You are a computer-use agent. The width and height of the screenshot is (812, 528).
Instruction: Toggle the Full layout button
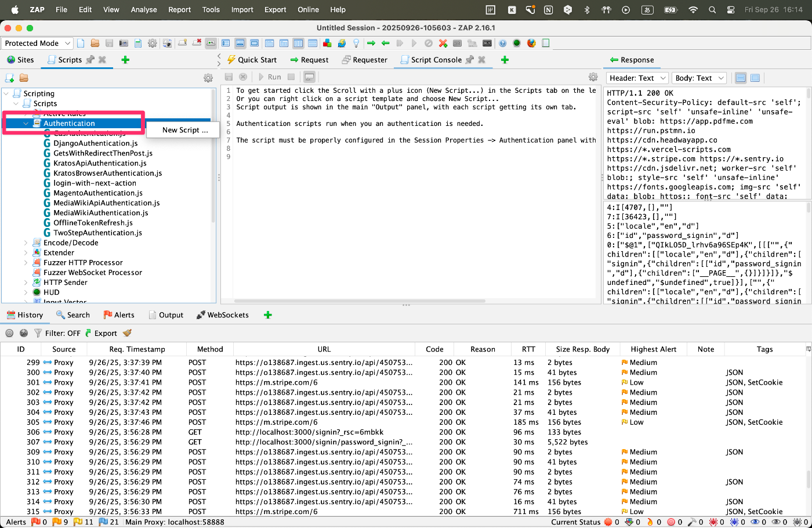point(255,44)
